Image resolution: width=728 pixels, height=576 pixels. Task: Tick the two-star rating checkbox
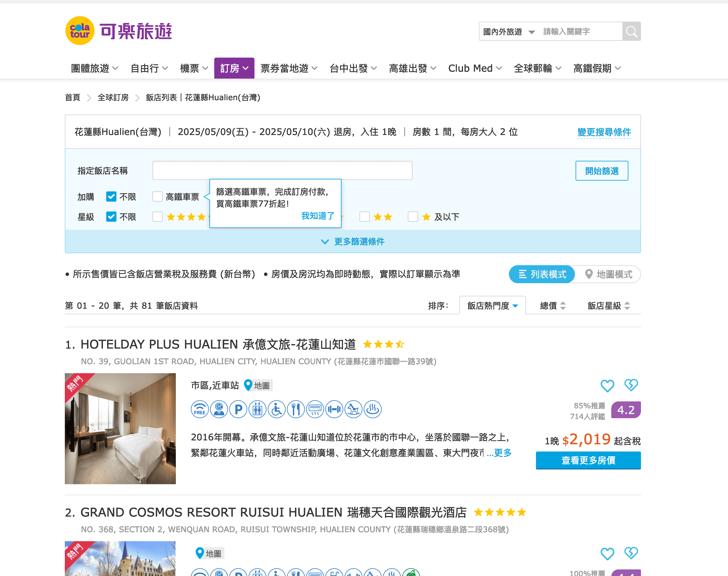pyautogui.click(x=364, y=217)
